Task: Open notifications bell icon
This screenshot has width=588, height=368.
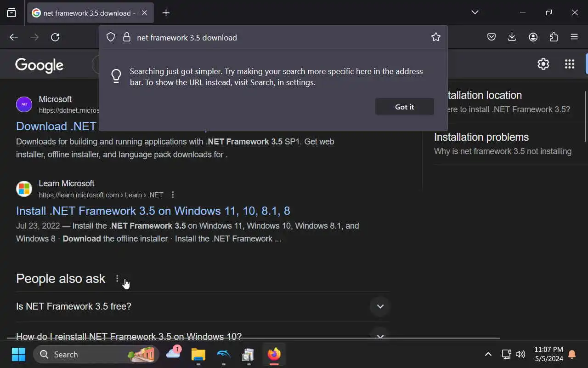Action: 572,354
